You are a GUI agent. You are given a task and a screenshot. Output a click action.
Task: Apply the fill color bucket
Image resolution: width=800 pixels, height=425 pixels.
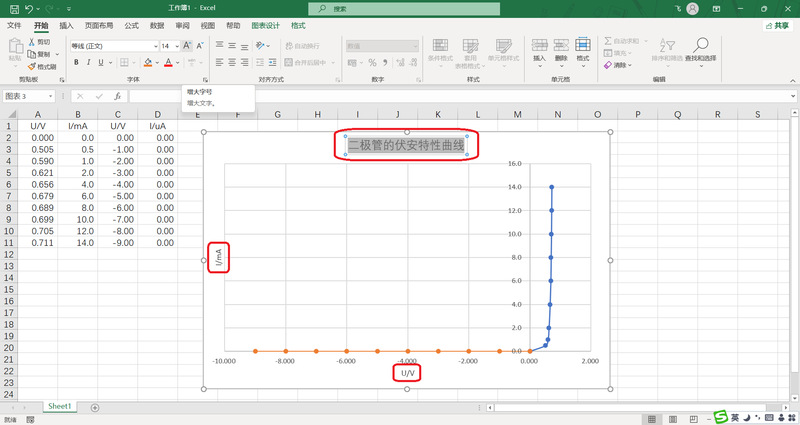pos(148,62)
